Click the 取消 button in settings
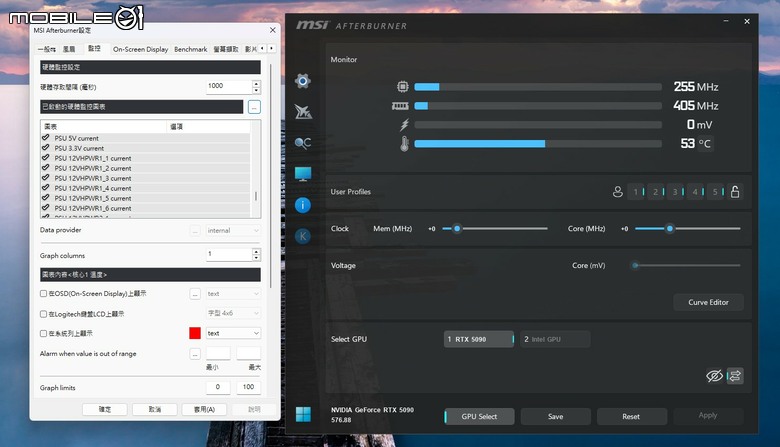Viewport: 780px width, 447px height. (155, 409)
